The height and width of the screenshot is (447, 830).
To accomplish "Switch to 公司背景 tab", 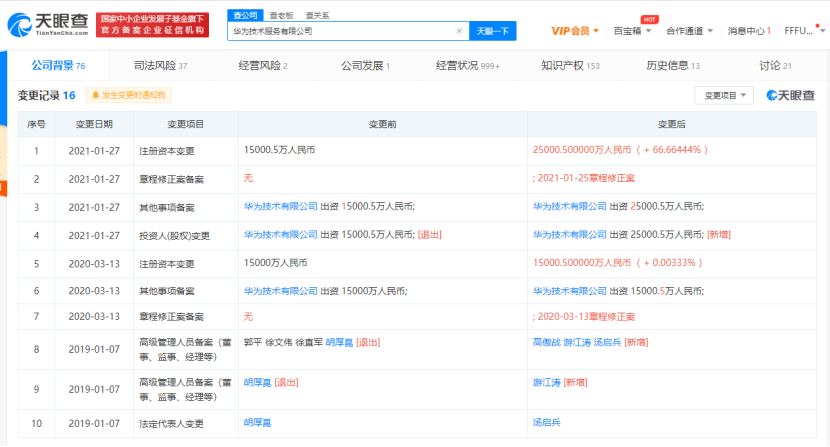I will [x=58, y=66].
